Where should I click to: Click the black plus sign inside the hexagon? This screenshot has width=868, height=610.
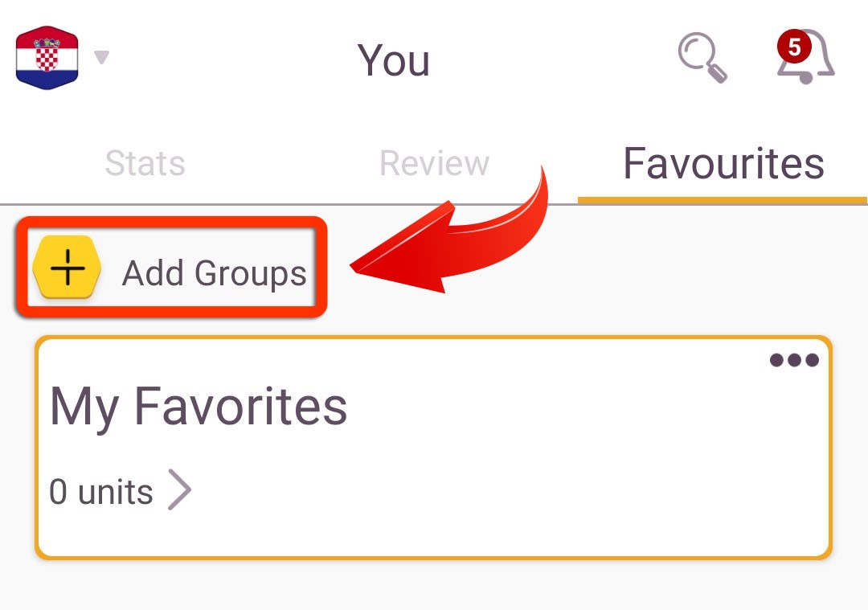tap(68, 268)
